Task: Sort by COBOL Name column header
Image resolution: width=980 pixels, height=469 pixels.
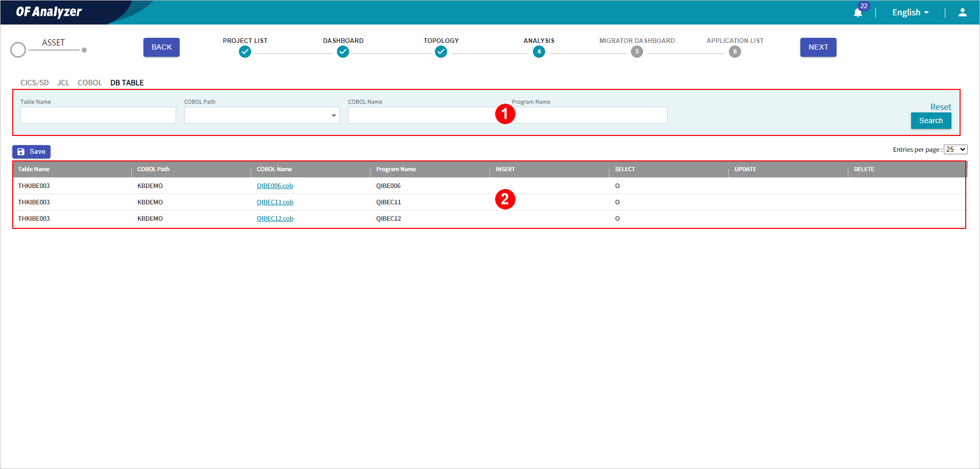Action: pyautogui.click(x=274, y=169)
